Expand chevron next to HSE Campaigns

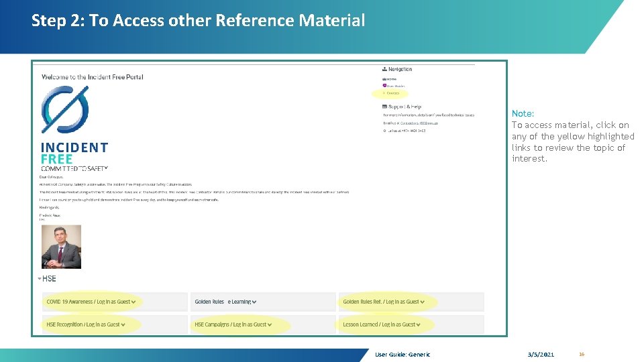(270, 325)
